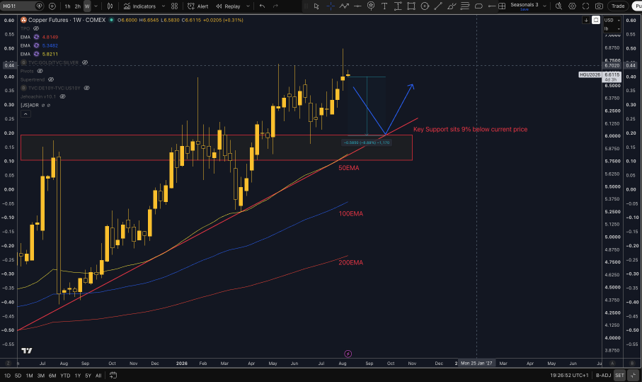Screen dimensions: 642x382
Task: Select the horizontal line tool
Action: click(x=357, y=6)
